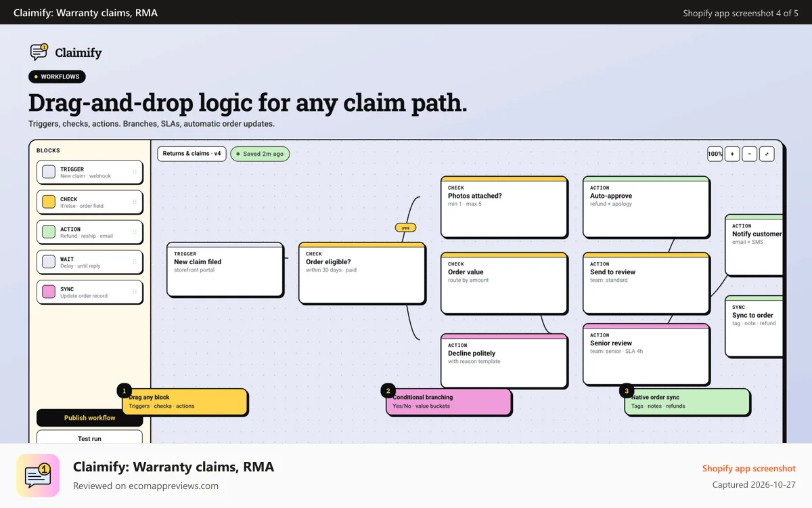Viewport: 812px width, 508px height.
Task: Click the SYNC block drag handle
Action: [135, 292]
